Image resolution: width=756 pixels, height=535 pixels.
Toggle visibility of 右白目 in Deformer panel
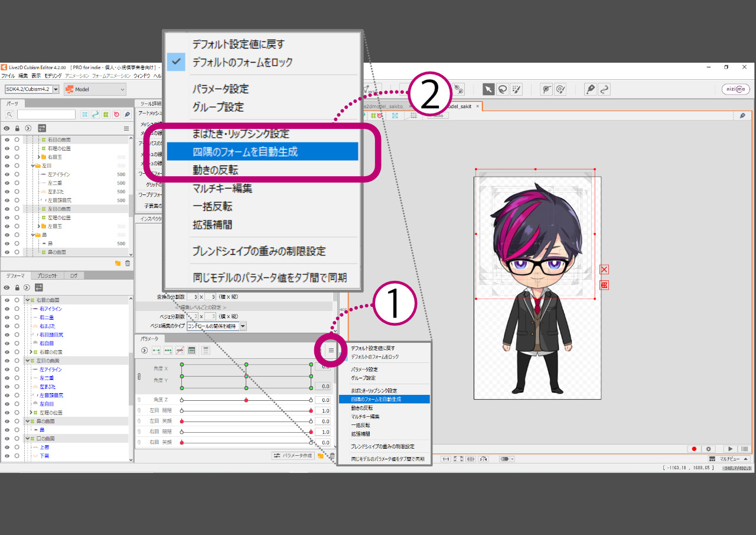click(8, 343)
